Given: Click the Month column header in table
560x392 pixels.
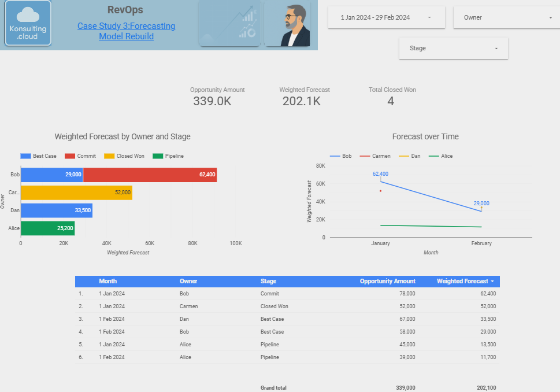Looking at the screenshot, I should tap(107, 282).
